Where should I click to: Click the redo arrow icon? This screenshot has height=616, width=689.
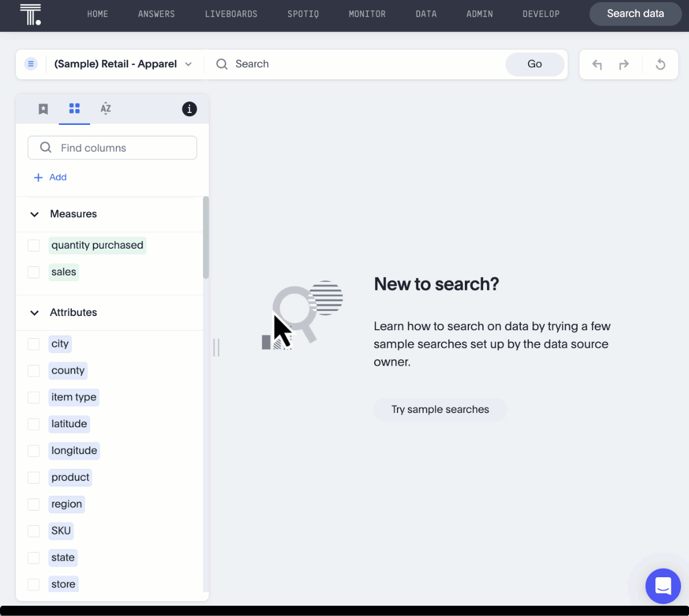[624, 64]
